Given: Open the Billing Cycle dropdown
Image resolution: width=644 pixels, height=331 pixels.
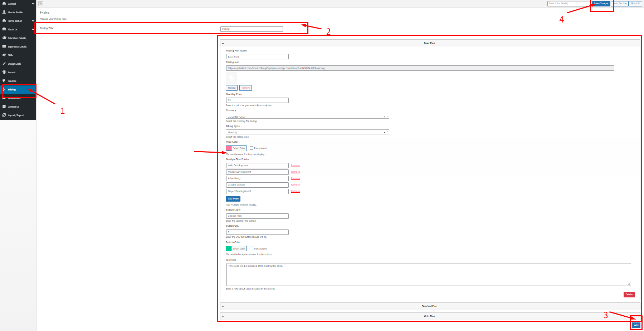Looking at the screenshot, I should pyautogui.click(x=307, y=132).
